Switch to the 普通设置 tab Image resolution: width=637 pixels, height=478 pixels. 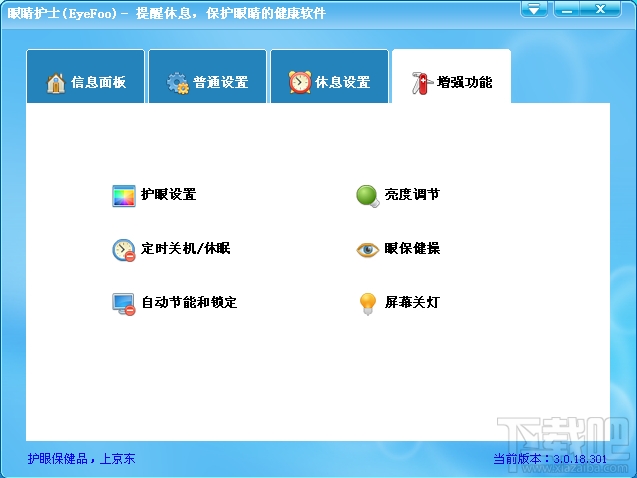(x=208, y=76)
